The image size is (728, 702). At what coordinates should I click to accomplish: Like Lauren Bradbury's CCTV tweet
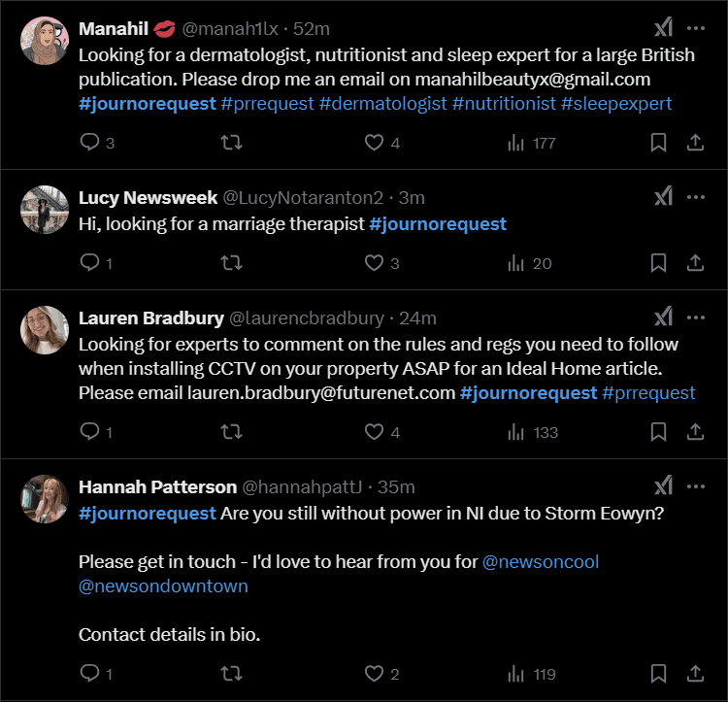pyautogui.click(x=375, y=432)
